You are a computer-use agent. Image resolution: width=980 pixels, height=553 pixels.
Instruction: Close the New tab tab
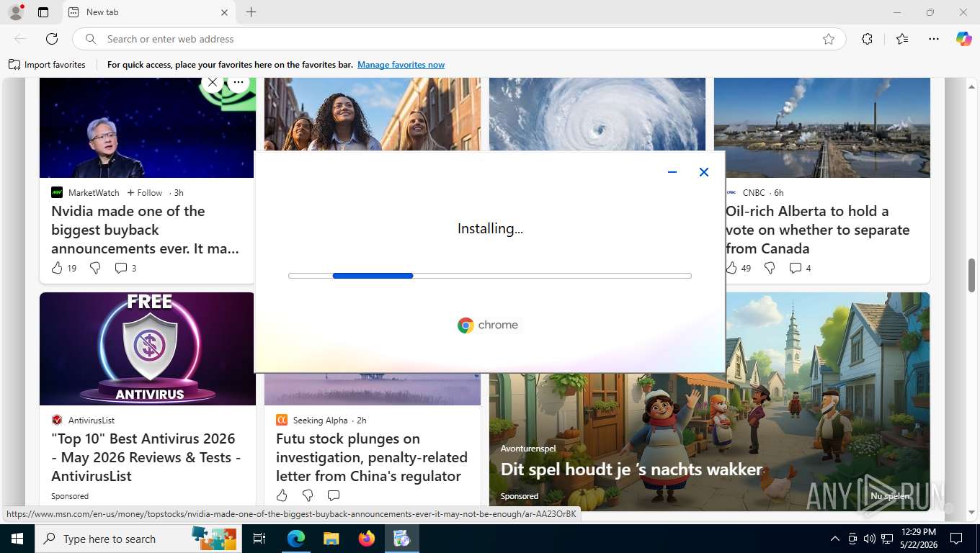(x=224, y=12)
